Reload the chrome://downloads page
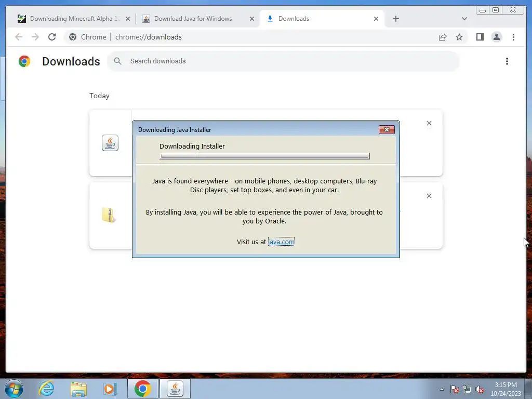 [52, 37]
